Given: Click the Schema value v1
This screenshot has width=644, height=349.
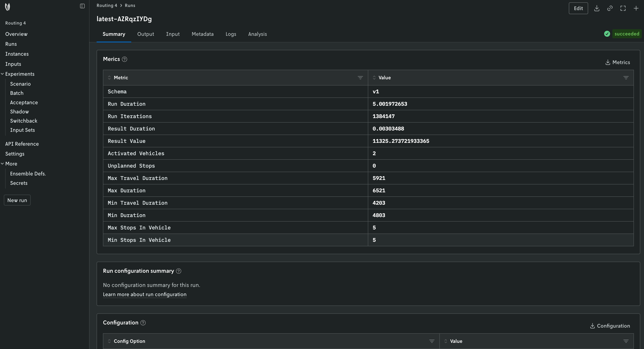Looking at the screenshot, I should (x=376, y=92).
